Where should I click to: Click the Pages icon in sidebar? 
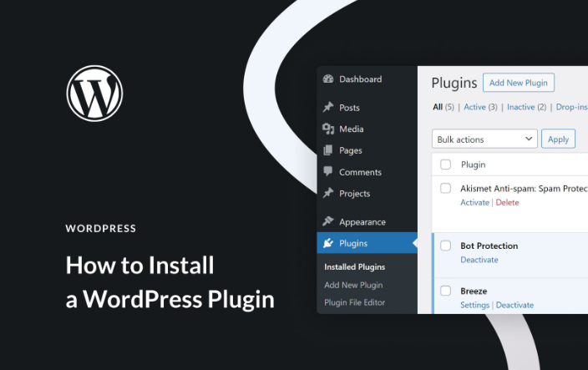(x=328, y=150)
